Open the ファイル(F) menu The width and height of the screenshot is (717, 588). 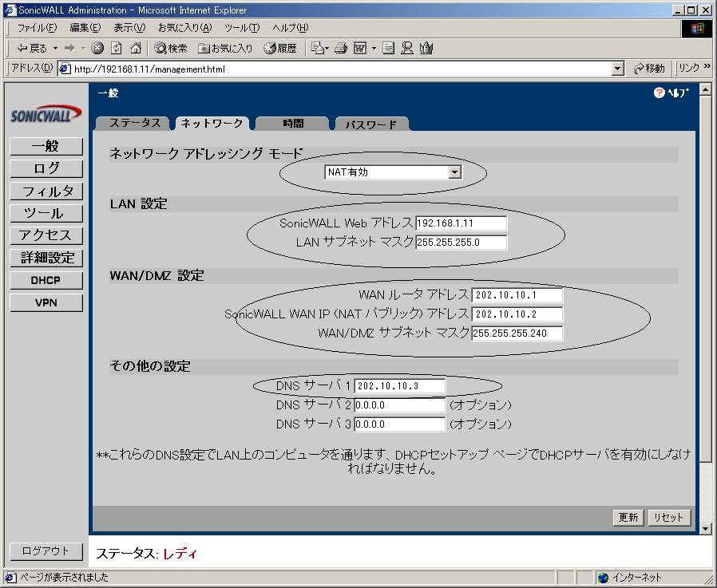(37, 28)
